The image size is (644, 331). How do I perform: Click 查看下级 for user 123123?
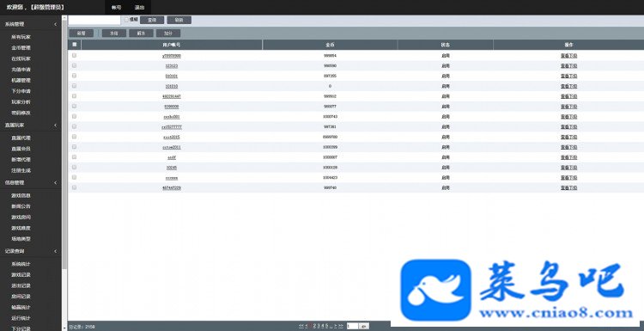tap(568, 66)
